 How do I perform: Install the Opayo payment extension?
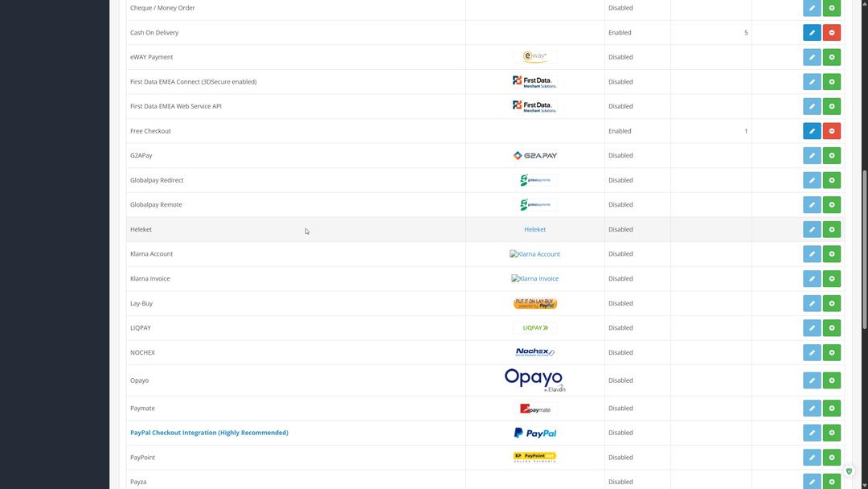click(x=832, y=380)
